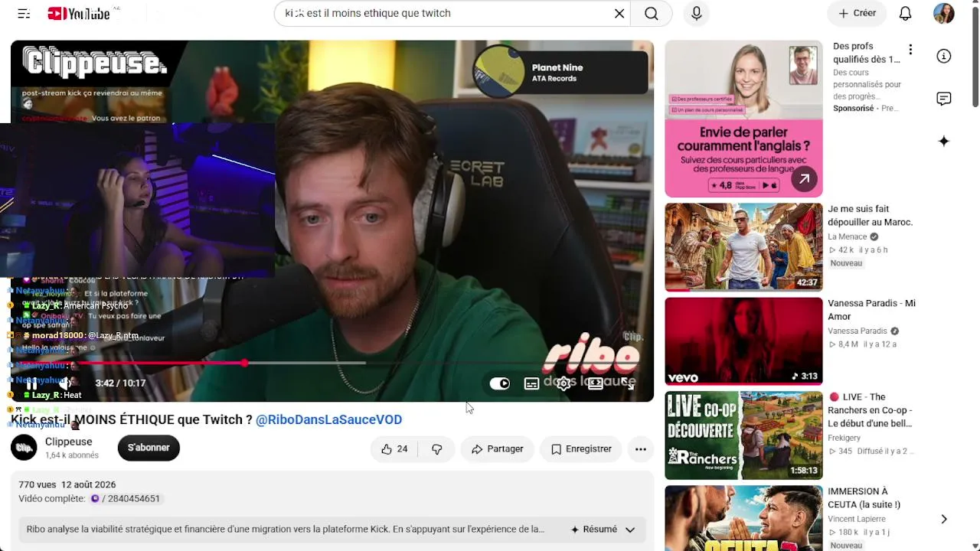Open the @RiboDansLaSauceVOD channel link

point(328,419)
